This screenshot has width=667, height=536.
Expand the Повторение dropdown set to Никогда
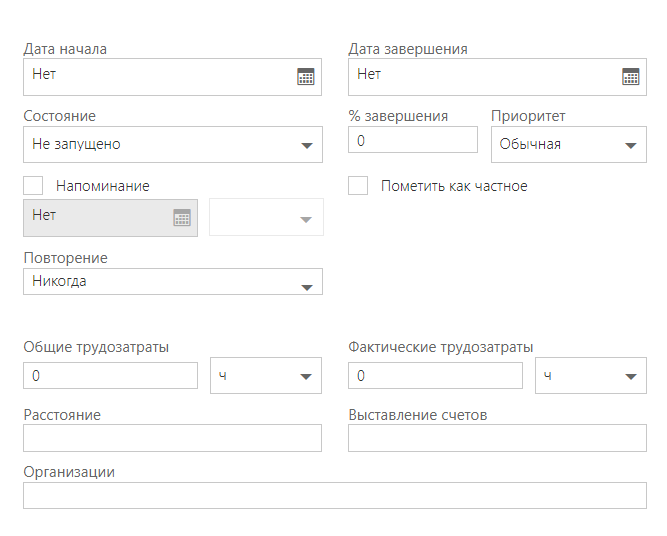coord(173,281)
